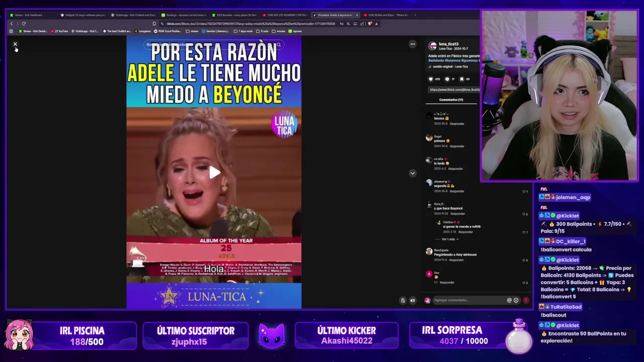Post comment with the red send button
Viewport: 644px width, 362px height.
(526, 300)
